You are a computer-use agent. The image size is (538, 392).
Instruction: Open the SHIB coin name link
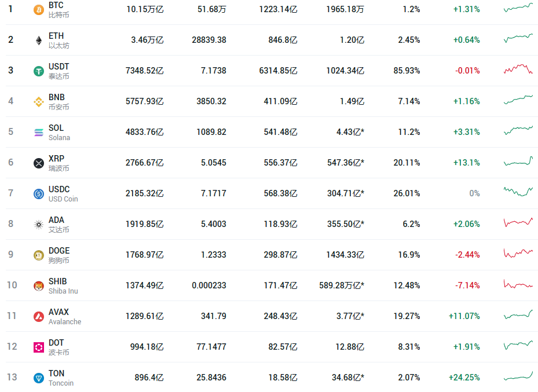pos(58,281)
